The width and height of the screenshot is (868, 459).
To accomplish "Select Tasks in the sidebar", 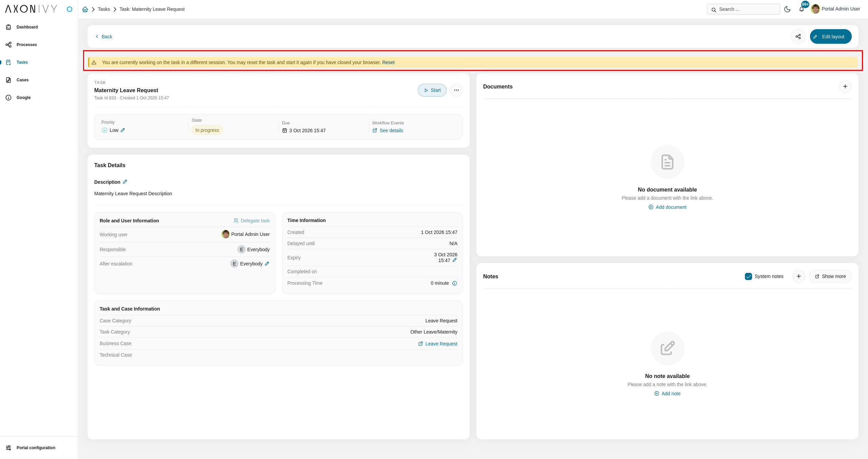I will tap(39, 62).
